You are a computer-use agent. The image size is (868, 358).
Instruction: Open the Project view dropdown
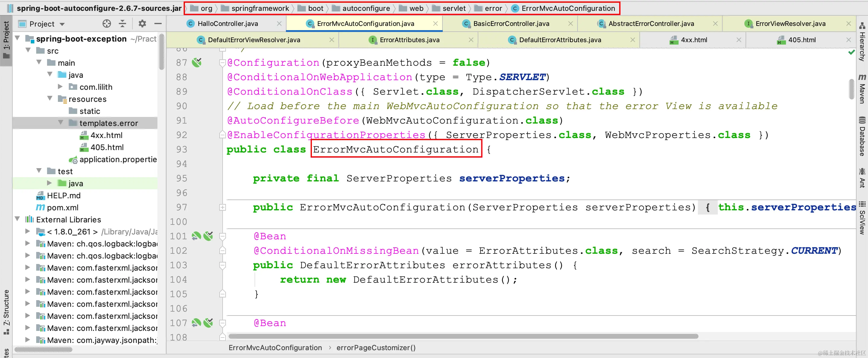click(x=62, y=24)
